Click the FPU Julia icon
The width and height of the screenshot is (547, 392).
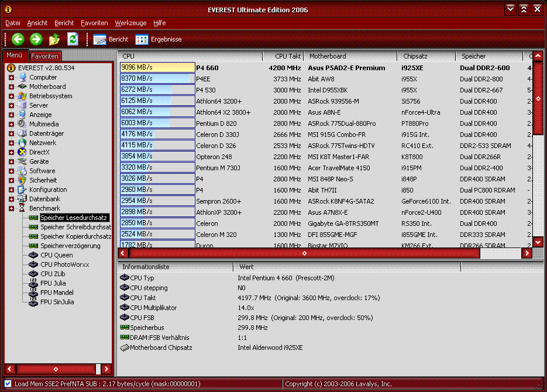click(x=33, y=284)
